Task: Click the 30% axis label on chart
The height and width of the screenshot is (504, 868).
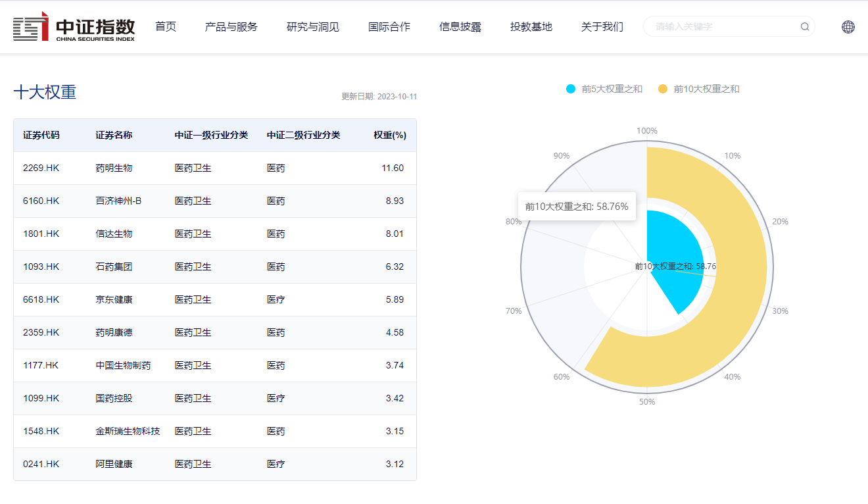Action: pos(780,311)
